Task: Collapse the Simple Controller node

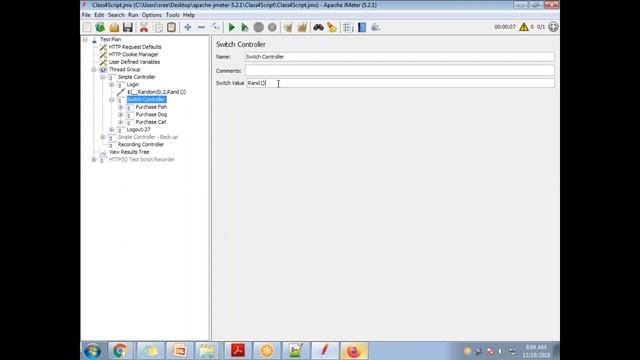Action: pos(103,77)
